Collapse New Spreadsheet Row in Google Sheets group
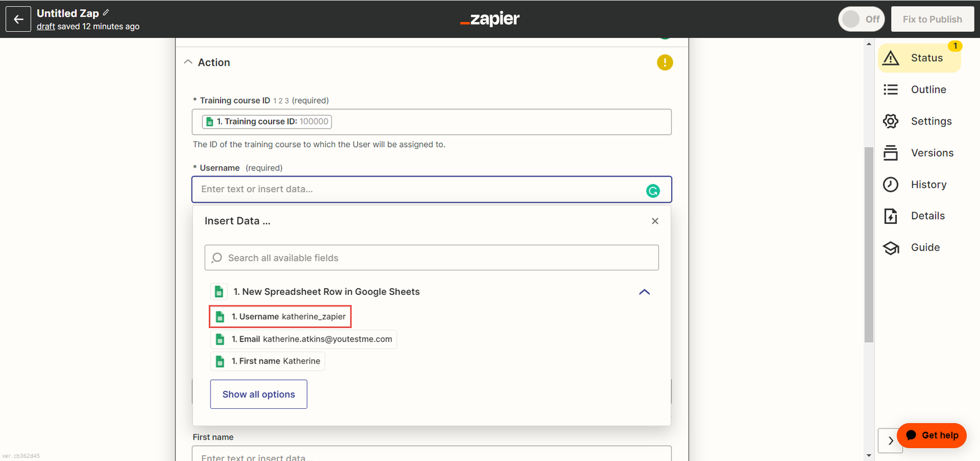980x461 pixels. (644, 292)
